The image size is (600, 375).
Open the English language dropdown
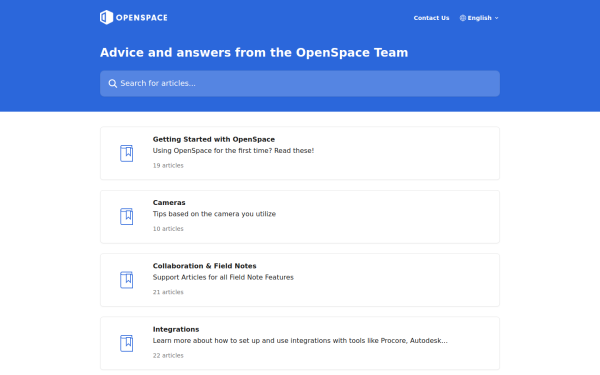[x=479, y=18]
